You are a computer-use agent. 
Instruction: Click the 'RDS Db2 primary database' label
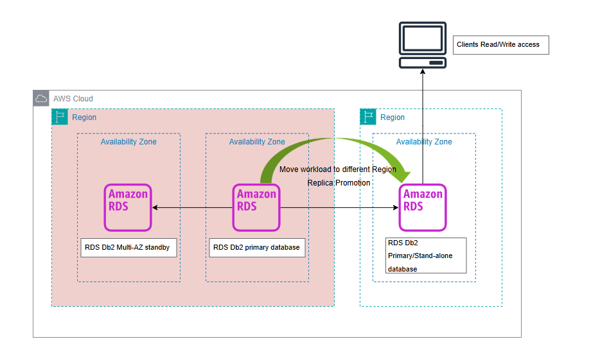pyautogui.click(x=257, y=248)
